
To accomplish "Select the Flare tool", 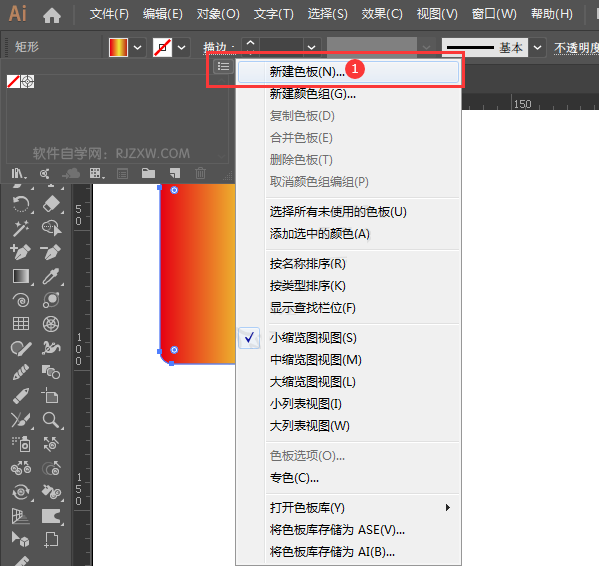I will coord(51,300).
